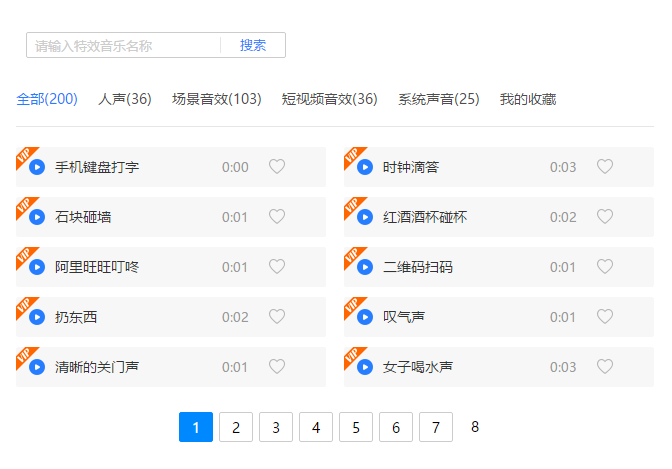
Task: Click the 0:03 duration of 女子喝水声
Action: 563,367
